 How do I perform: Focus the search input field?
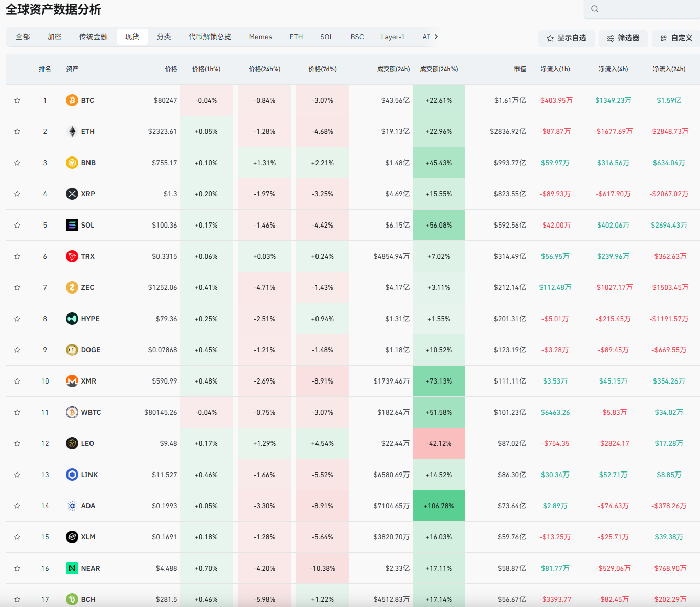[642, 9]
